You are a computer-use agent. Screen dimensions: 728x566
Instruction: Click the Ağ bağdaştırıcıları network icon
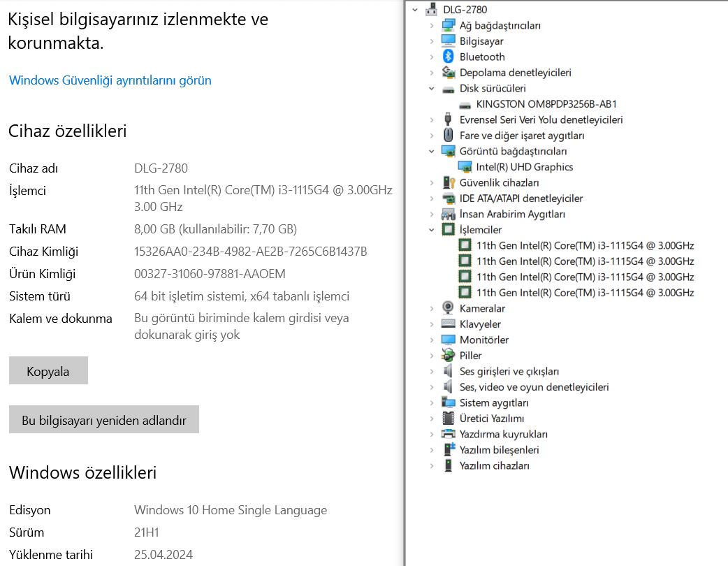coord(448,25)
